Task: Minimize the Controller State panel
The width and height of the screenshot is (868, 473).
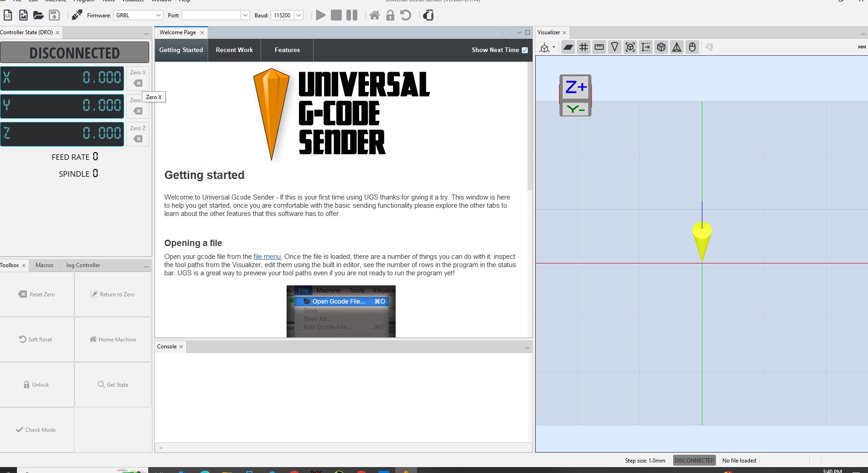Action: [146, 33]
